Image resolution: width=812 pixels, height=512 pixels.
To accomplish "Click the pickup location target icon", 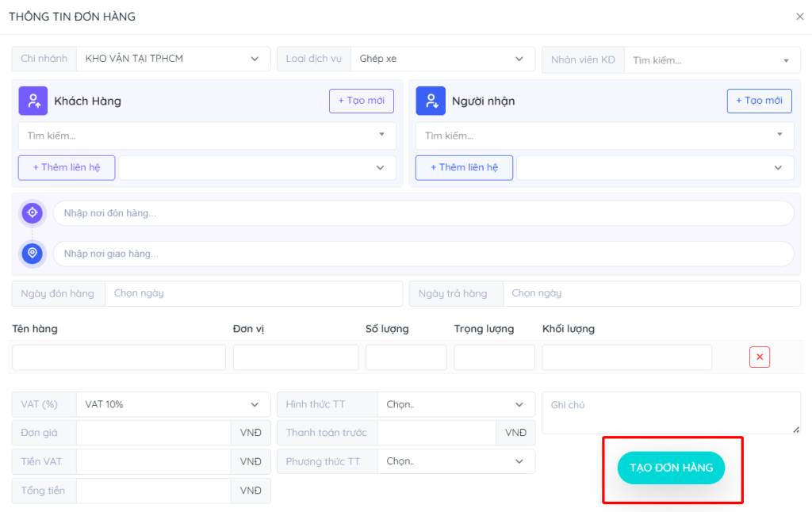I will pyautogui.click(x=33, y=212).
